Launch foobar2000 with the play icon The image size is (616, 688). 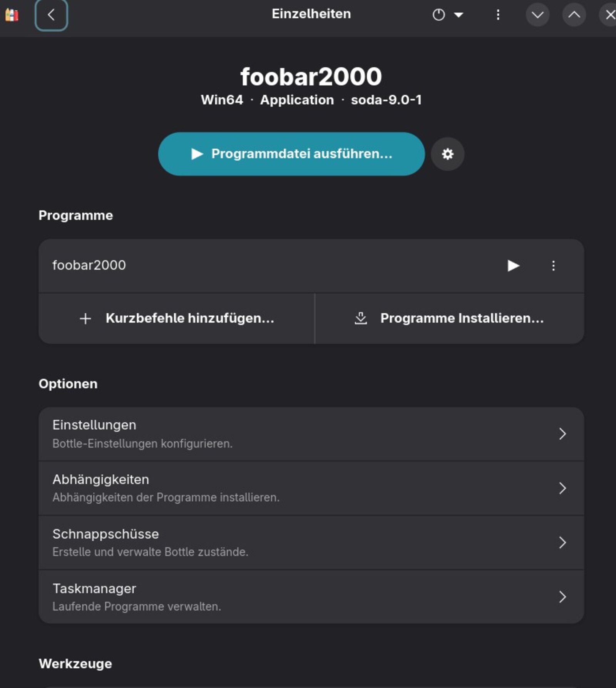[x=513, y=266]
